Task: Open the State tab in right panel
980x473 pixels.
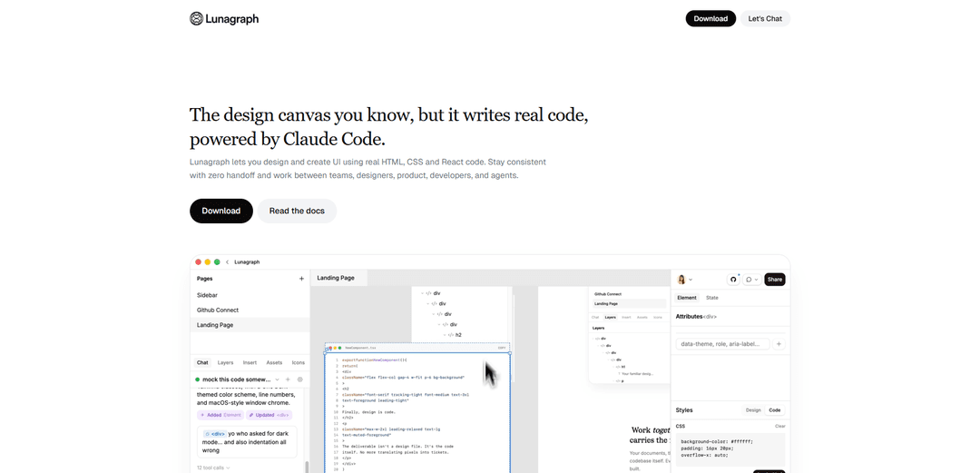Action: [x=712, y=298]
